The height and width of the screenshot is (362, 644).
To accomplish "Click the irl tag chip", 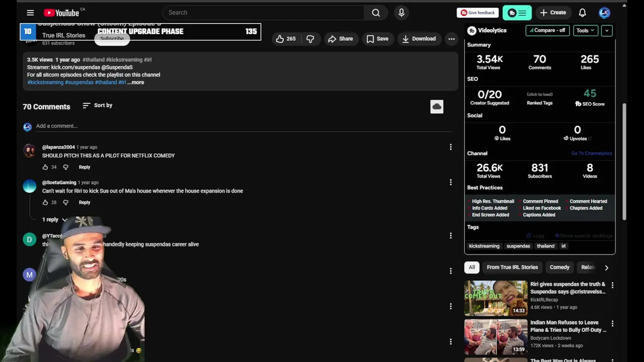I will click(x=563, y=246).
